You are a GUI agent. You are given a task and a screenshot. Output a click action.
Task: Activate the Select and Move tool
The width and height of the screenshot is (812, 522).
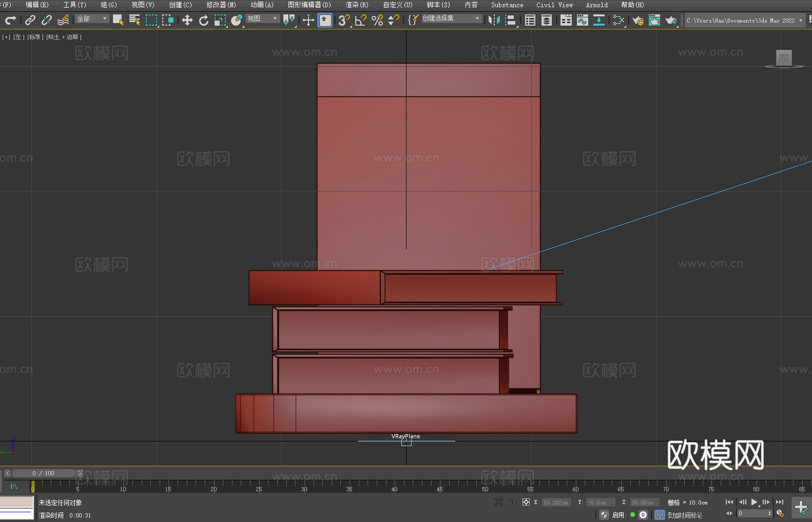pyautogui.click(x=187, y=20)
